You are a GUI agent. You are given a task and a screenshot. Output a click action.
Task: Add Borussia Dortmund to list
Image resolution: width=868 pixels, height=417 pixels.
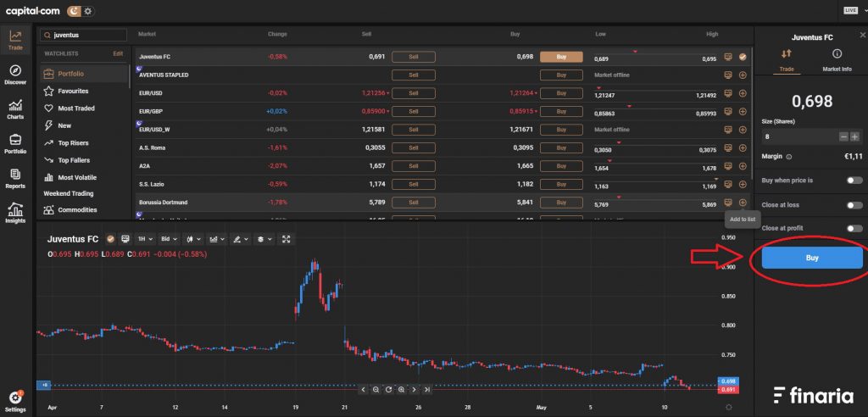pyautogui.click(x=743, y=202)
